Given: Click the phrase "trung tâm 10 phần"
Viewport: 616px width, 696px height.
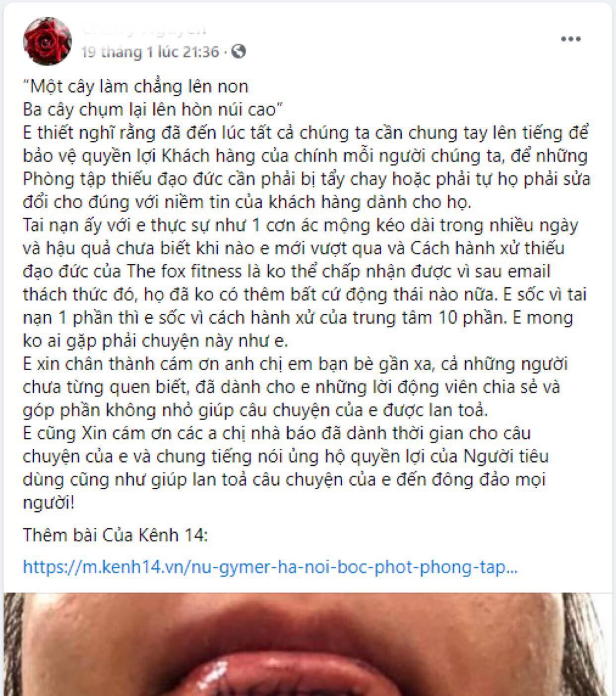Looking at the screenshot, I should (x=428, y=317).
